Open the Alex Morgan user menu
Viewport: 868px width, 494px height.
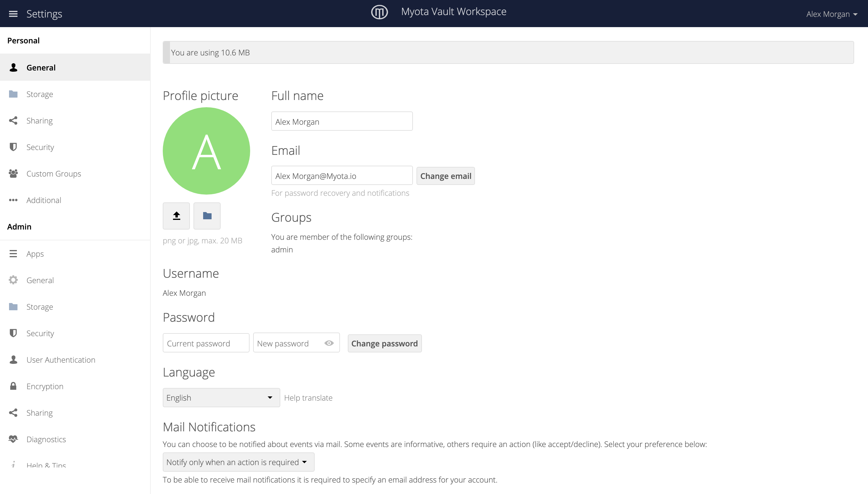[832, 14]
